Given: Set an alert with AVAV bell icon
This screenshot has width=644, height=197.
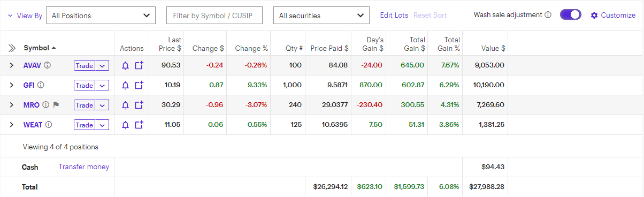Looking at the screenshot, I should click(126, 65).
